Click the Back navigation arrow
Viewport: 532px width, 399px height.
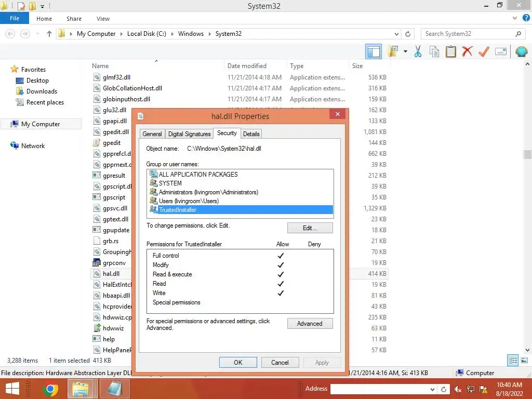[x=10, y=34]
